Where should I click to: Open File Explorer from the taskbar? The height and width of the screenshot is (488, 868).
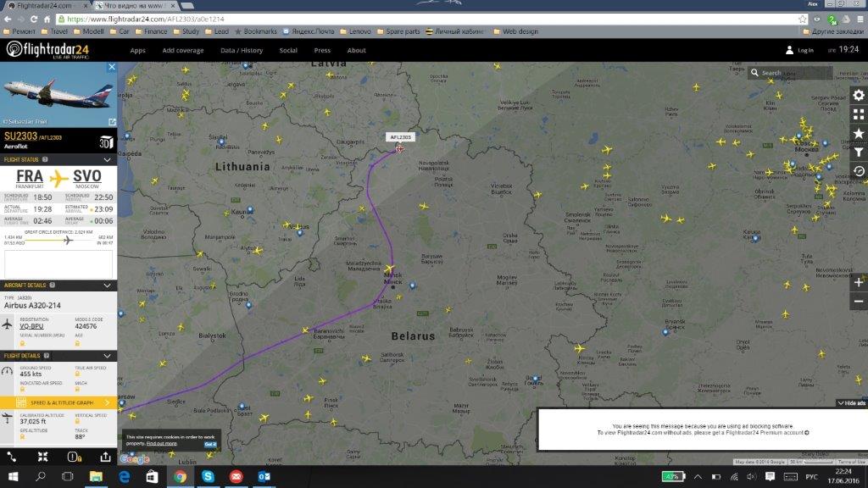point(96,476)
